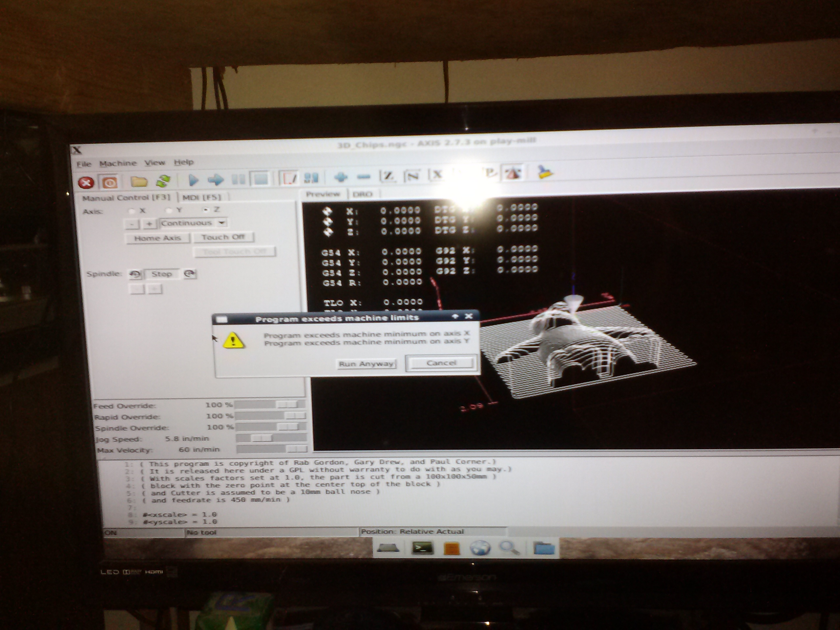Pause program execution in the toolbar
The image size is (840, 630).
[239, 179]
